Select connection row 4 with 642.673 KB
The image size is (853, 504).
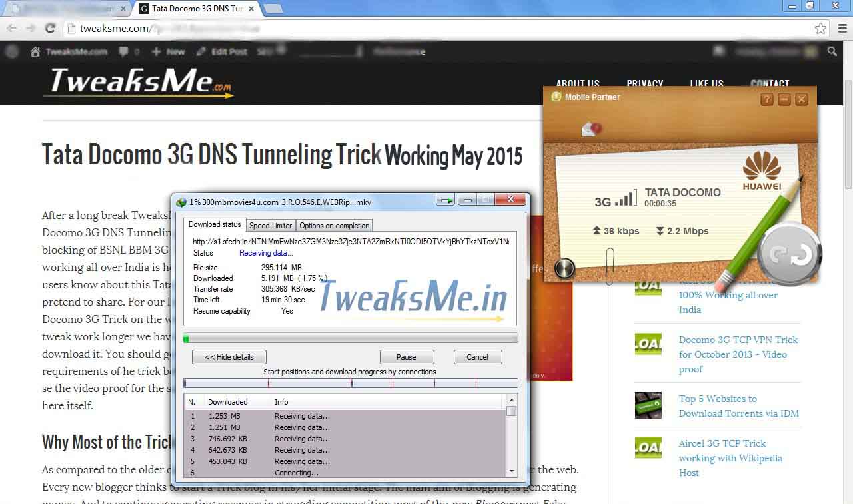[345, 450]
